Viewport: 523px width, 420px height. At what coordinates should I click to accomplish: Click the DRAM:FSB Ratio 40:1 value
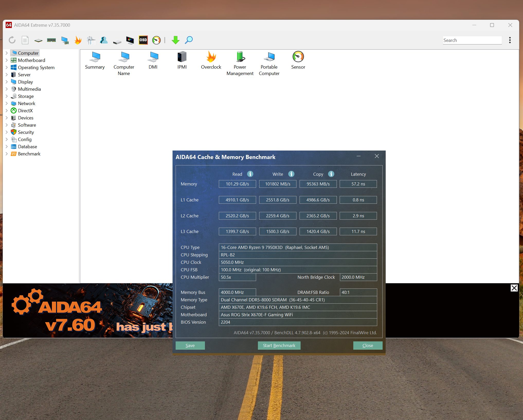pyautogui.click(x=358, y=292)
